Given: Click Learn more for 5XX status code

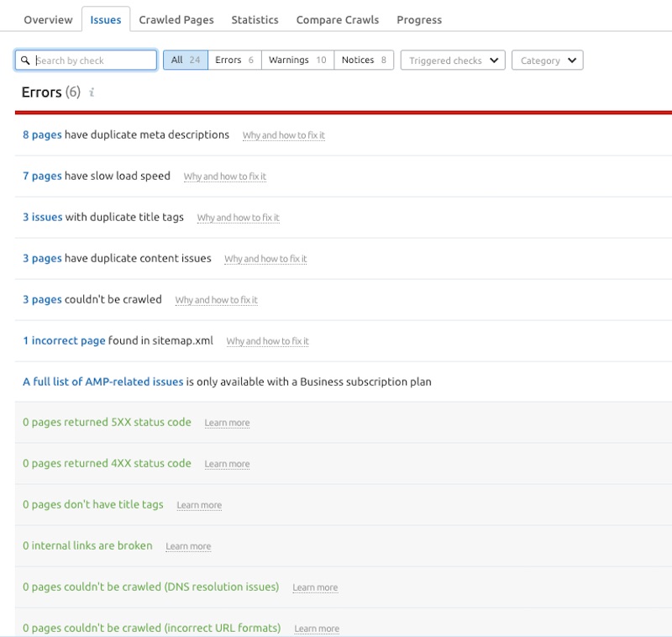Looking at the screenshot, I should (x=227, y=423).
